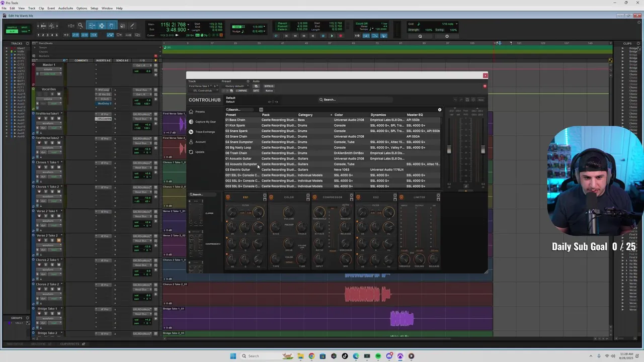Viewport: 644px width, 362px height.
Task: Open the Window menu
Action: (x=107, y=8)
